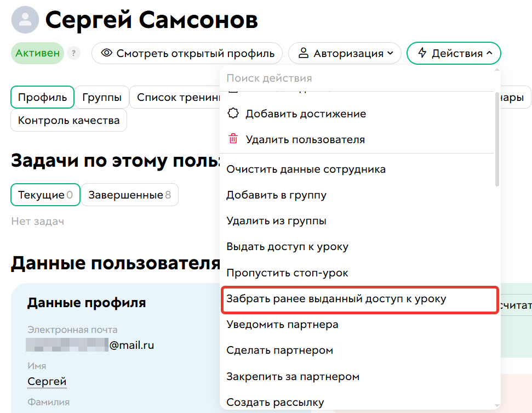Click the person icon on 'Авторизация' button
This screenshot has height=413, width=532.
coord(304,53)
